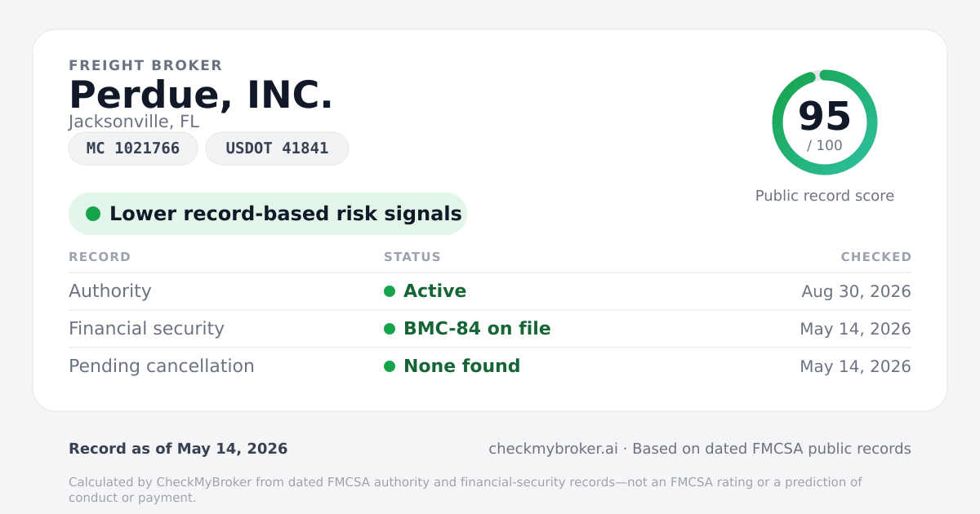Click the checkmybroker.ai site text
The width and height of the screenshot is (980, 514).
tap(553, 449)
